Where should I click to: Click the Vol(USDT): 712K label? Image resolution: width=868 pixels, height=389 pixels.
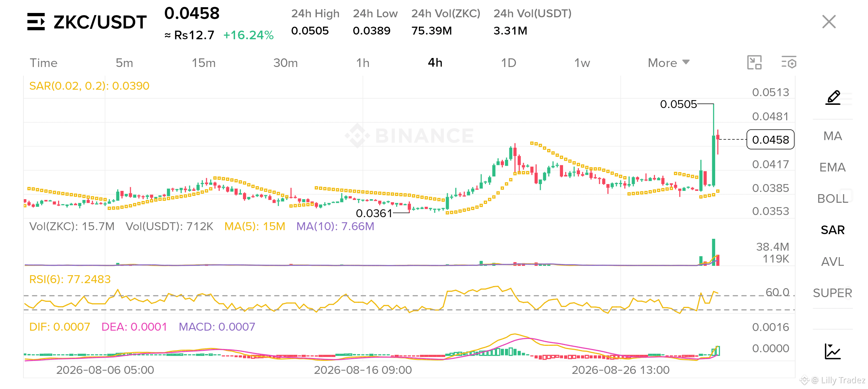click(169, 226)
